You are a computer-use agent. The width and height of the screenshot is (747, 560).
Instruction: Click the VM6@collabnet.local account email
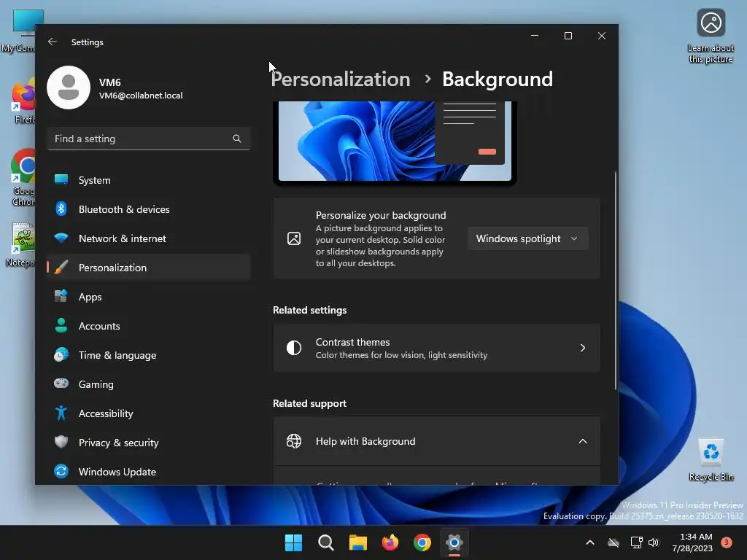[x=141, y=96]
